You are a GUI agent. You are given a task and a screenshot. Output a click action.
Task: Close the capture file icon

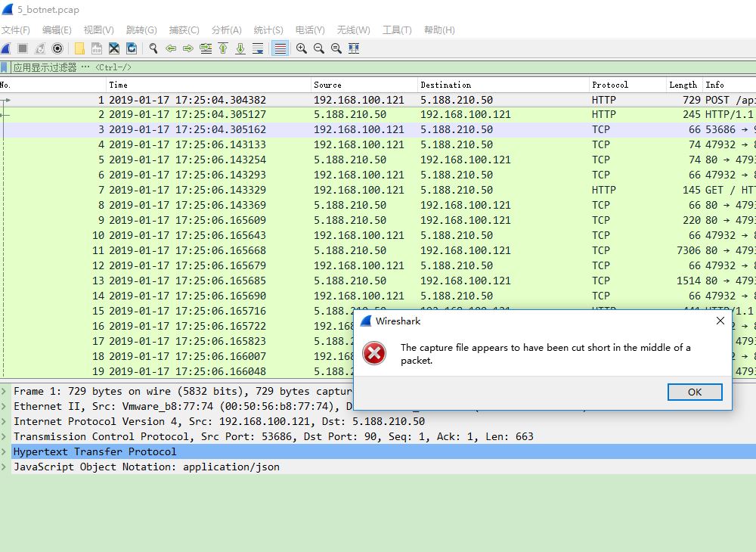coord(114,48)
